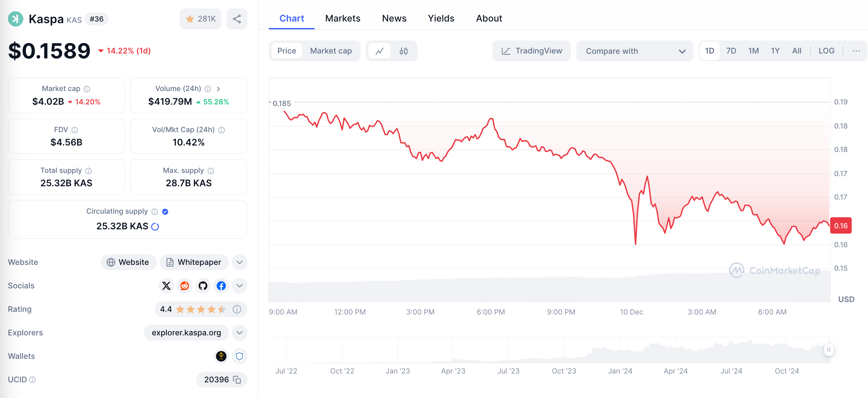868x398 pixels.
Task: Toggle chart to Market cap view
Action: pyautogui.click(x=331, y=51)
